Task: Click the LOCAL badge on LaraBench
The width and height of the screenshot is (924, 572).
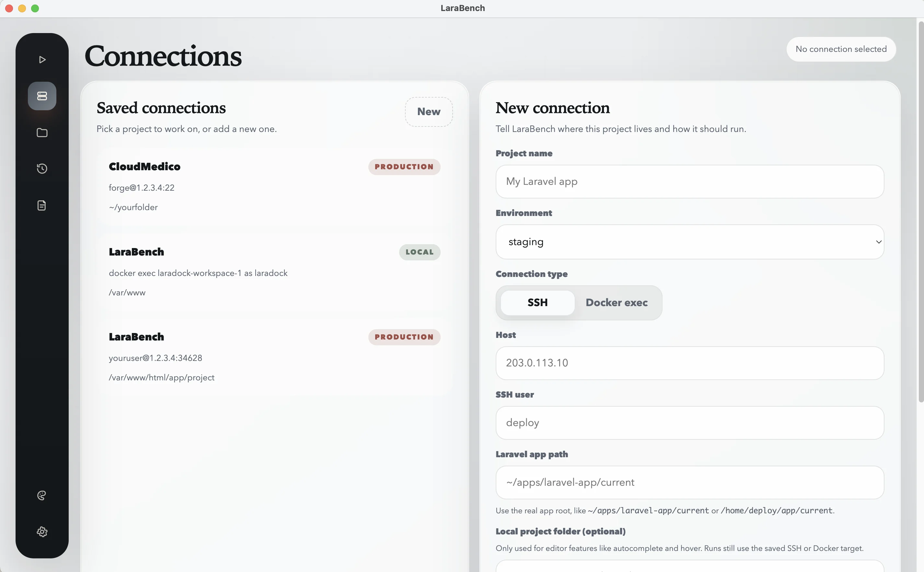Action: [x=420, y=252]
